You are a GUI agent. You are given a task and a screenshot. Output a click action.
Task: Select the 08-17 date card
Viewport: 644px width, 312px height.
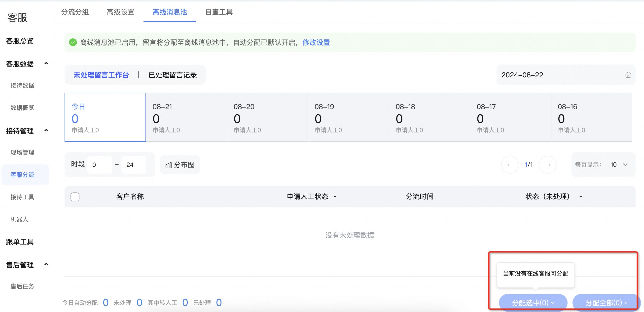click(x=510, y=117)
